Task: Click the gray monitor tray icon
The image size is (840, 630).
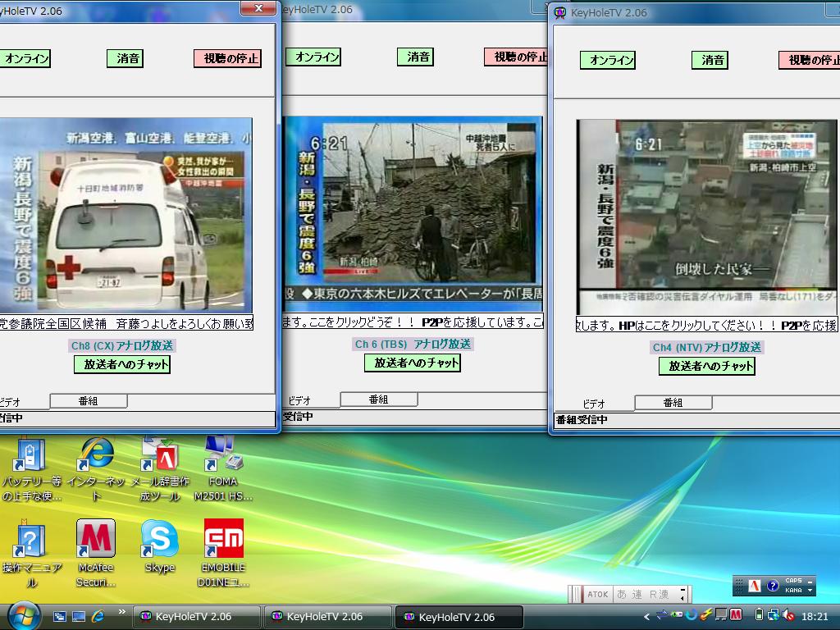Action: click(x=721, y=615)
